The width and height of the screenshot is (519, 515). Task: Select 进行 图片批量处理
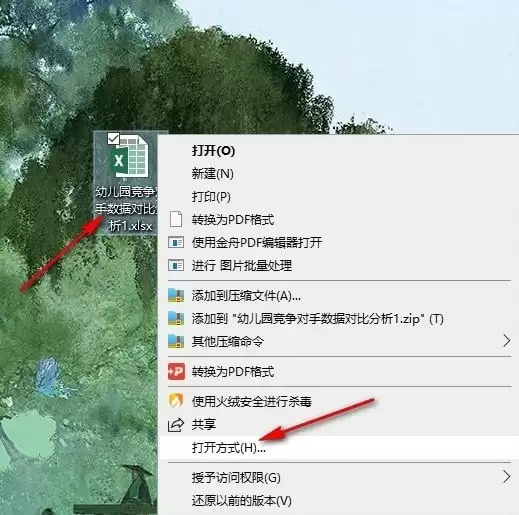[x=242, y=266]
